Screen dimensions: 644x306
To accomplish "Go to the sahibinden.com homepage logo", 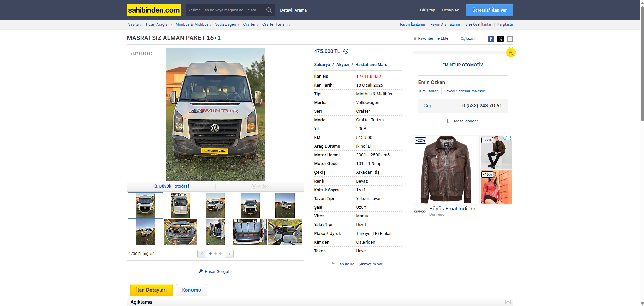I will pyautogui.click(x=154, y=10).
